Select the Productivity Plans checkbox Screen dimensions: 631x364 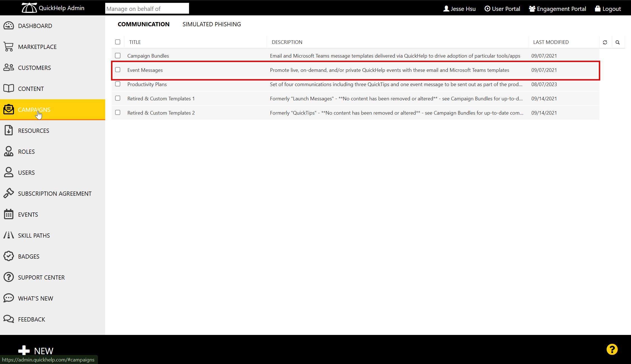(118, 84)
